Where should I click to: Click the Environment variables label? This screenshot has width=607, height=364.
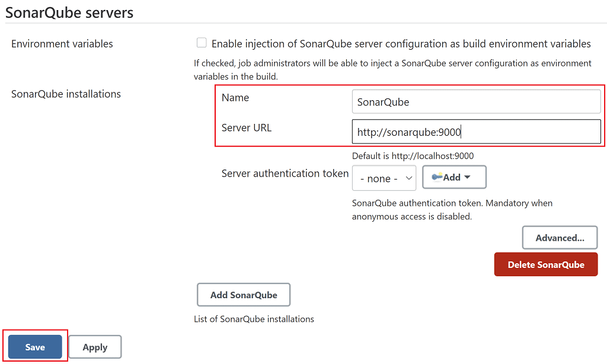62,44
